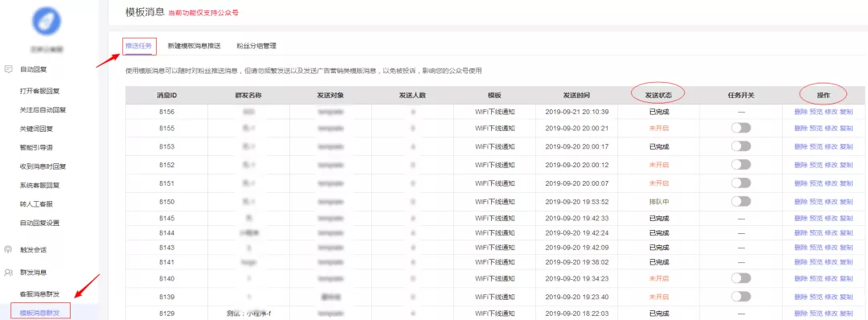
Task: Open the 粉丝分组管理 tab
Action: click(x=256, y=46)
